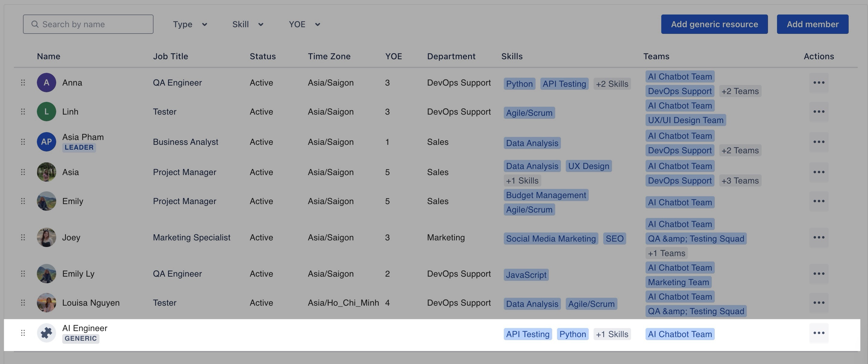This screenshot has width=868, height=364.
Task: Click the search magnifier icon
Action: point(35,24)
